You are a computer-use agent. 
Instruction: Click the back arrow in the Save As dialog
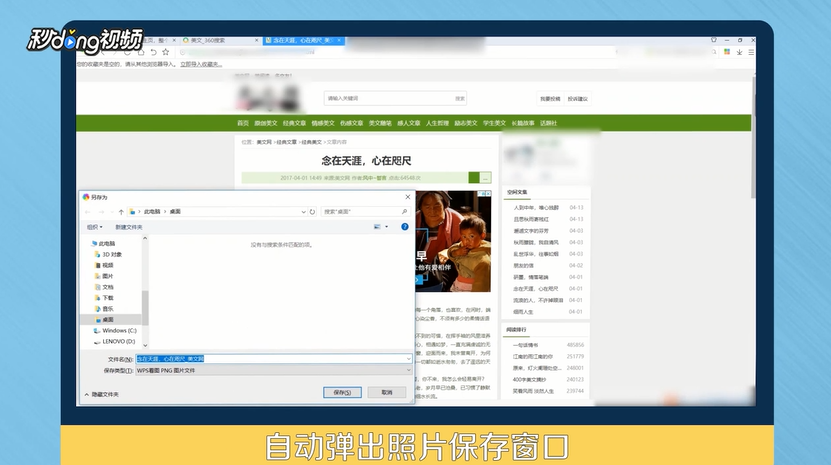pos(88,212)
